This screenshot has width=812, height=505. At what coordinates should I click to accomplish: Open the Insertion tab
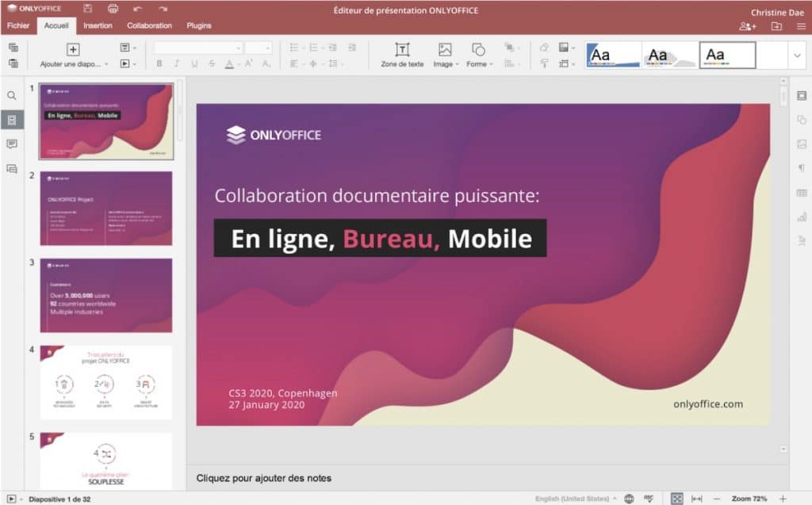pyautogui.click(x=98, y=25)
